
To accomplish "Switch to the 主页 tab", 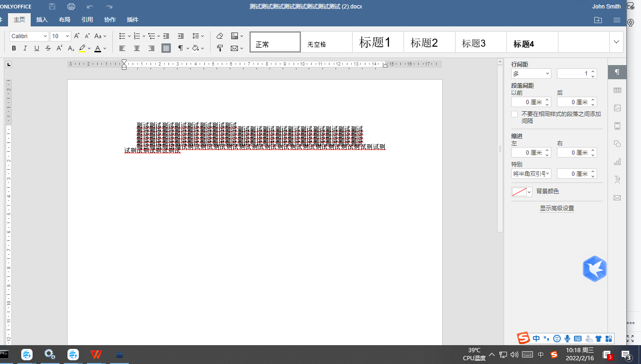I will tap(19, 20).
